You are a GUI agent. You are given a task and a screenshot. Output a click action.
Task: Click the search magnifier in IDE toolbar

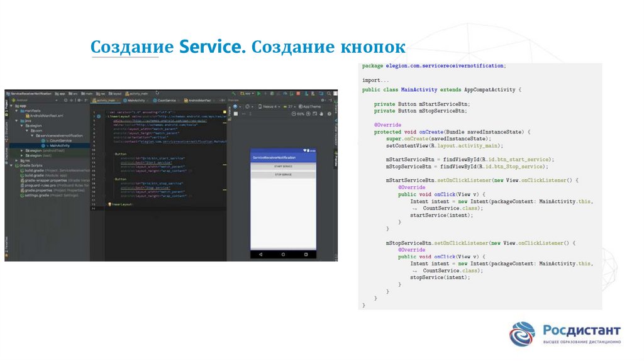pyautogui.click(x=329, y=94)
